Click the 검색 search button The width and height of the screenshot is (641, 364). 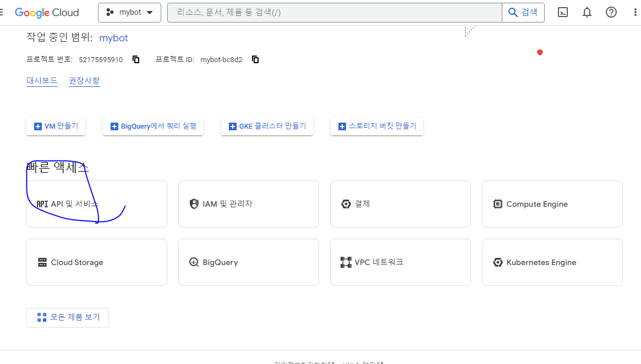pos(523,13)
